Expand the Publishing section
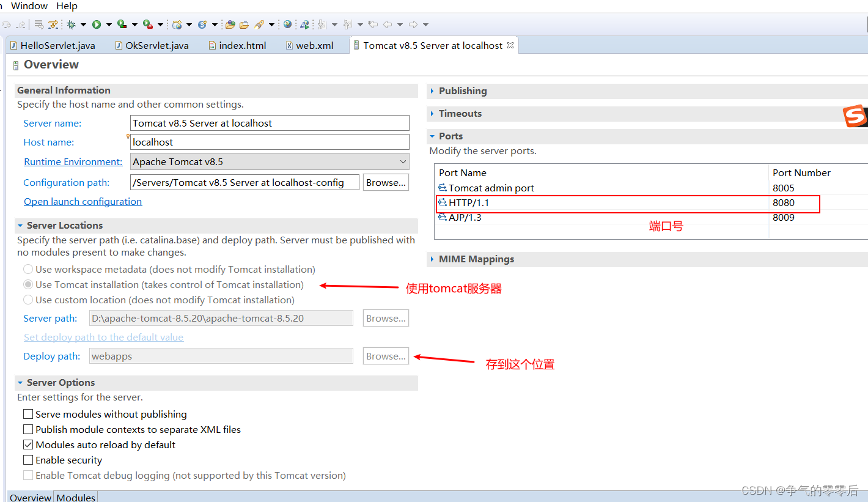This screenshot has height=502, width=868. (433, 90)
